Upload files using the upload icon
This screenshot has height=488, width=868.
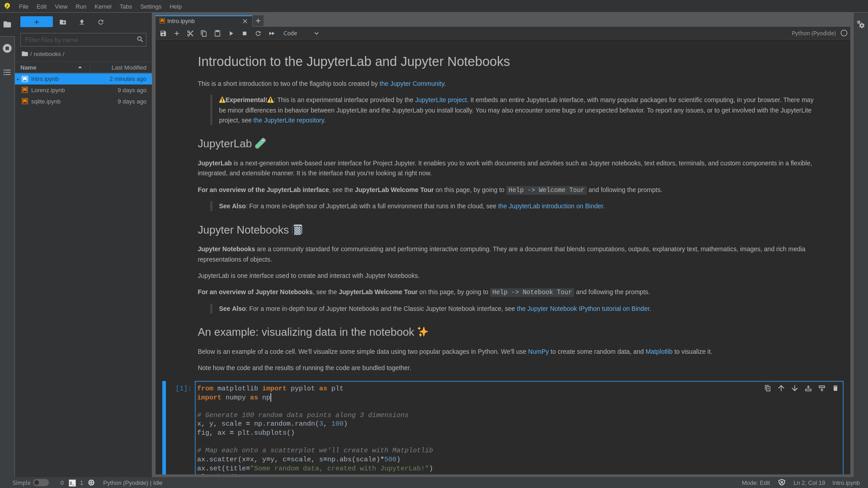tap(82, 22)
